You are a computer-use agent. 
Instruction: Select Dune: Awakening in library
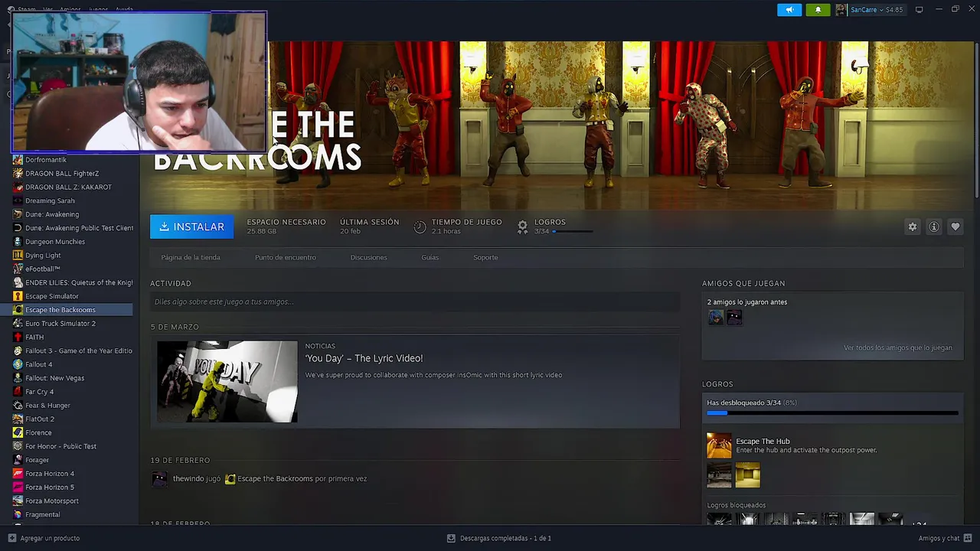pos(52,215)
